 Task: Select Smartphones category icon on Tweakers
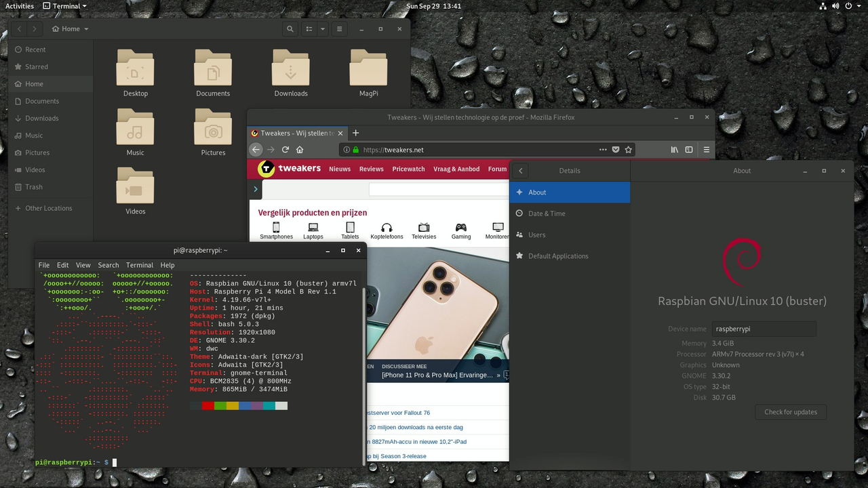click(276, 229)
